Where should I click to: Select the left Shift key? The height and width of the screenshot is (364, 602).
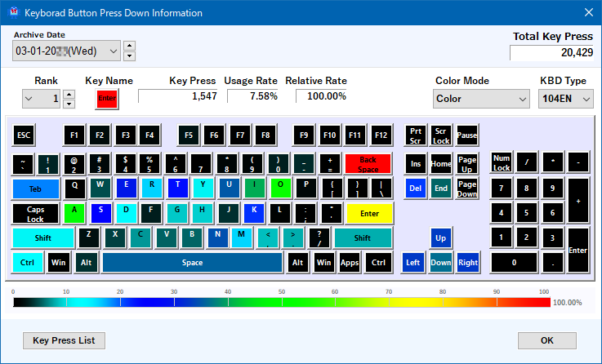(43, 238)
